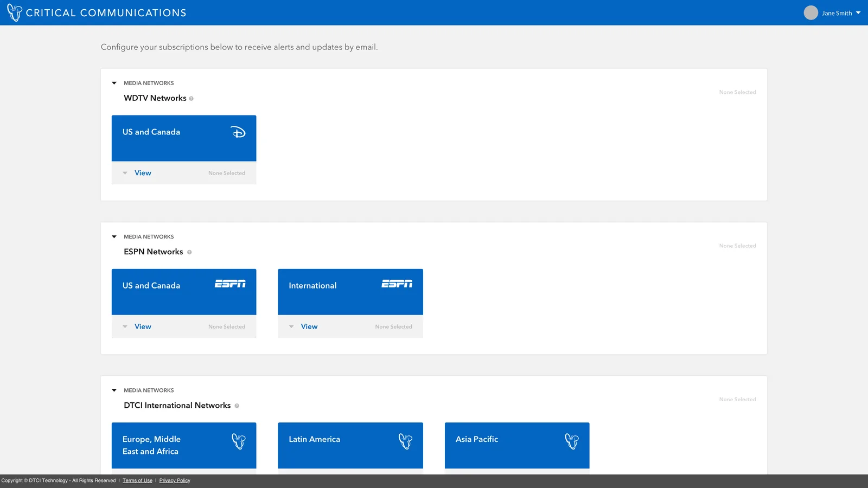
Task: Open the Privacy Policy link
Action: click(175, 480)
